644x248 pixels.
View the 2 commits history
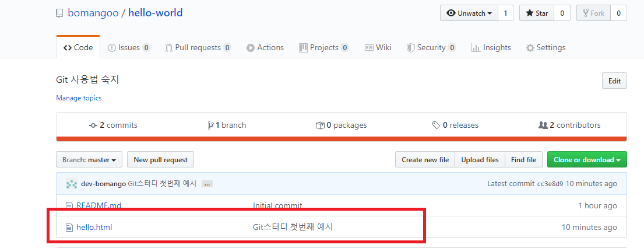pos(114,125)
